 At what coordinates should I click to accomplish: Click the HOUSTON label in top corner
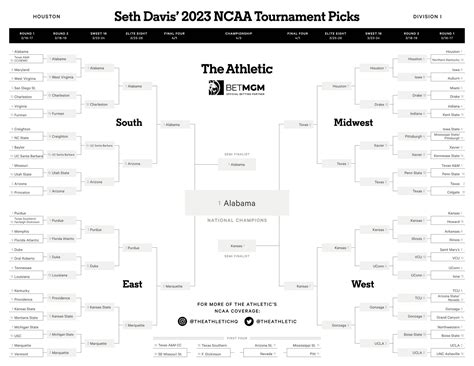click(47, 16)
